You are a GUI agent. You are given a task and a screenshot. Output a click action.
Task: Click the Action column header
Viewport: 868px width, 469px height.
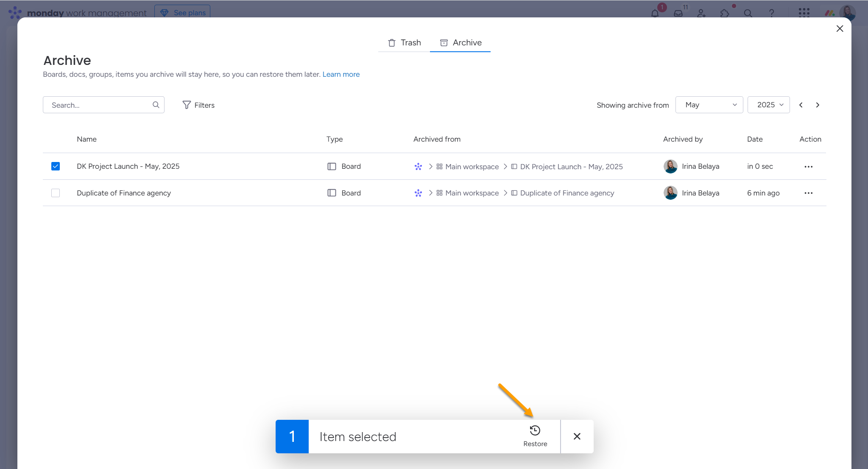pos(810,139)
